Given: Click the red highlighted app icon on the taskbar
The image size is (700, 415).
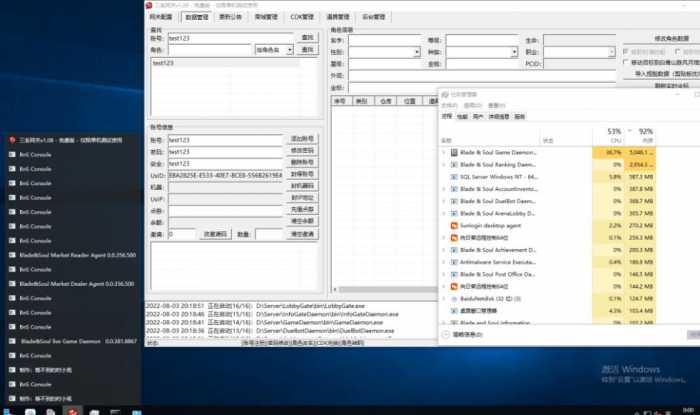Looking at the screenshot, I should [x=72, y=411].
